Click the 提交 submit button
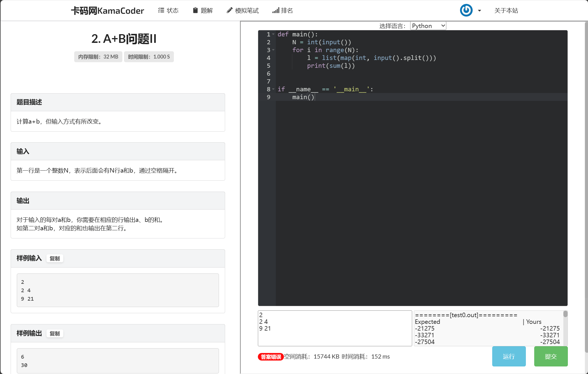This screenshot has height=374, width=588. point(550,356)
